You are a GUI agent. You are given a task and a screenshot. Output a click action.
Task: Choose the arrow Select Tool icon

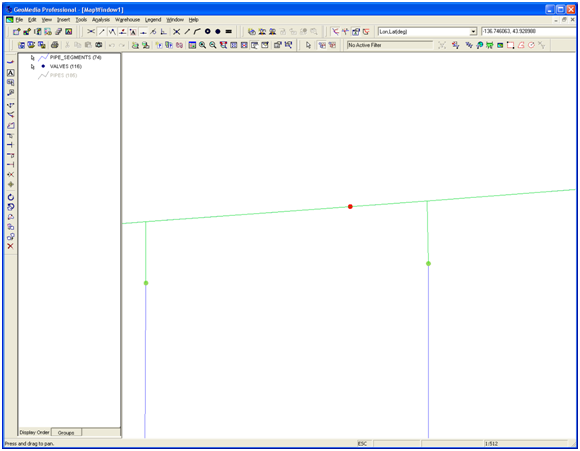click(308, 45)
